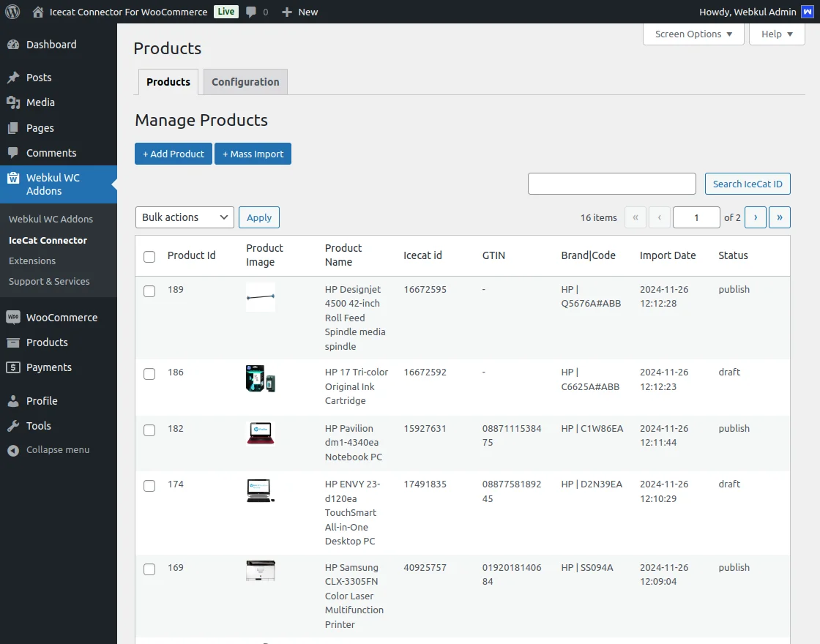Click the Add Product button
The height and width of the screenshot is (644, 820).
pos(173,154)
